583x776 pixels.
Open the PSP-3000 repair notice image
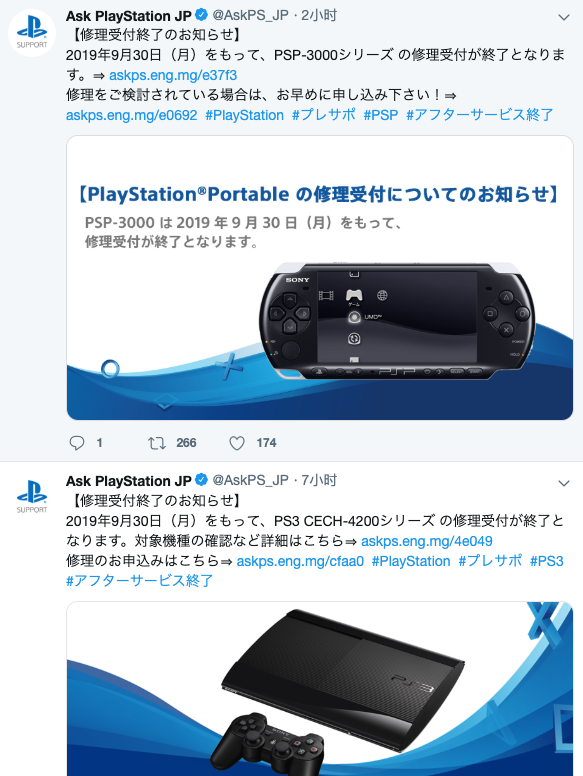pyautogui.click(x=320, y=278)
